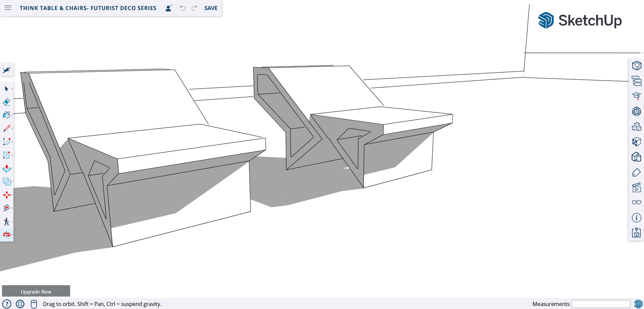Image resolution: width=644 pixels, height=309 pixels.
Task: Open the Display glasses panel
Action: (x=636, y=202)
